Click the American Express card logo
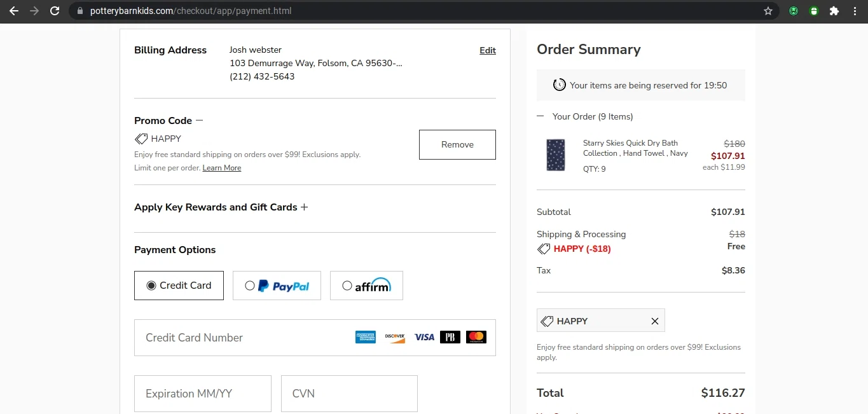 pos(366,337)
